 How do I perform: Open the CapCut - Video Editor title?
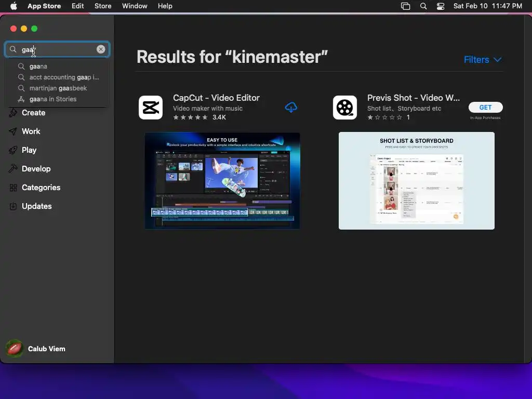[216, 98]
